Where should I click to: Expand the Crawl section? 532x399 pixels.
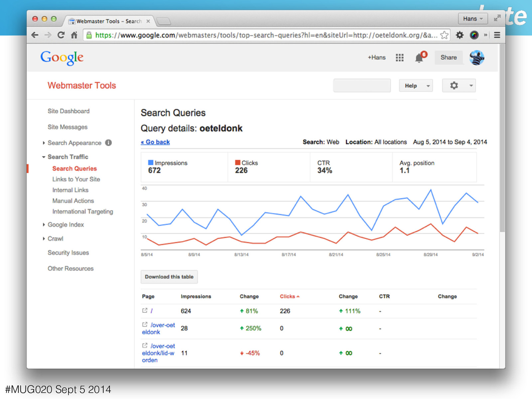44,239
